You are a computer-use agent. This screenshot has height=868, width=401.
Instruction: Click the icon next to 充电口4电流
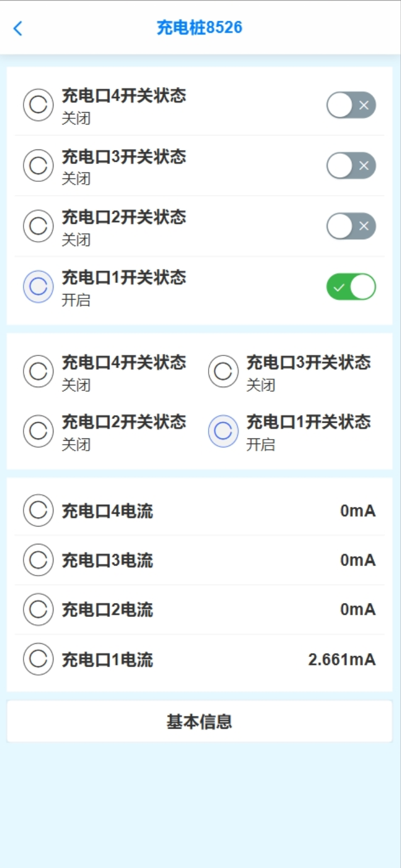[x=38, y=510]
